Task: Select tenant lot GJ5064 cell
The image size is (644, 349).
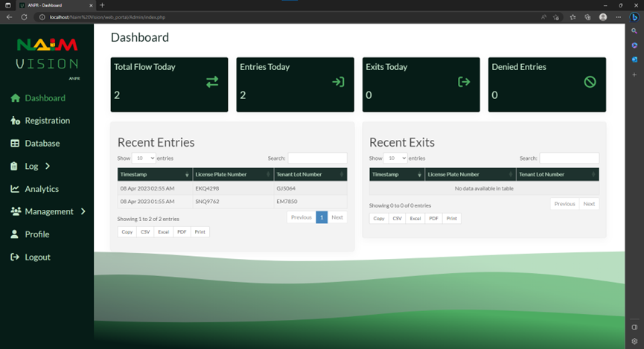Action: (x=310, y=188)
